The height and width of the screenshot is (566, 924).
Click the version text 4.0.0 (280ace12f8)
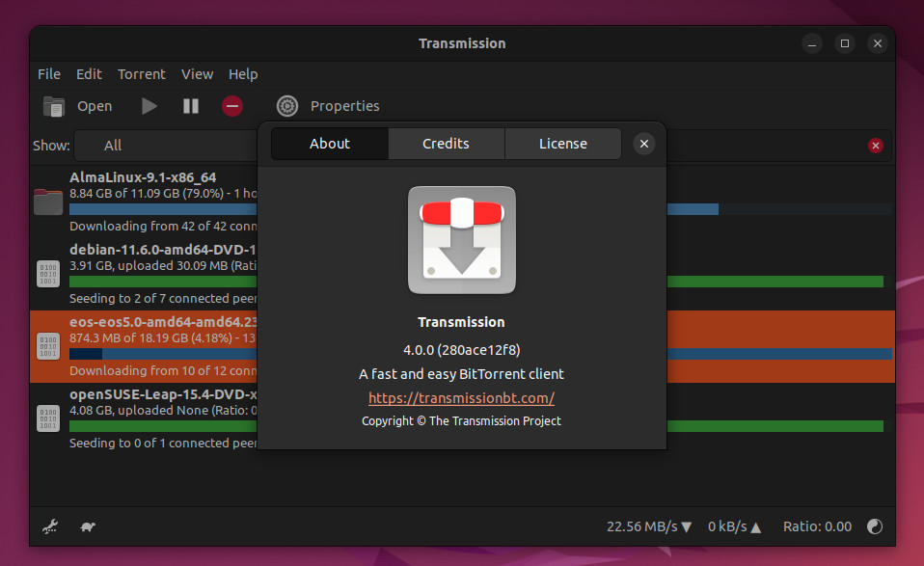pos(461,350)
